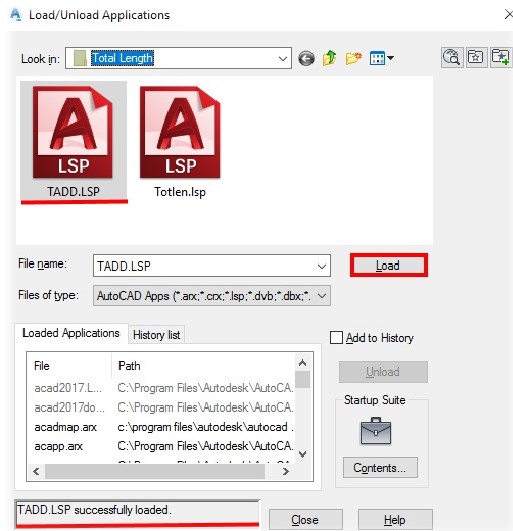Screen dimensions: 513x531
Task: Open Startup Suite Contents button
Action: pos(380,468)
